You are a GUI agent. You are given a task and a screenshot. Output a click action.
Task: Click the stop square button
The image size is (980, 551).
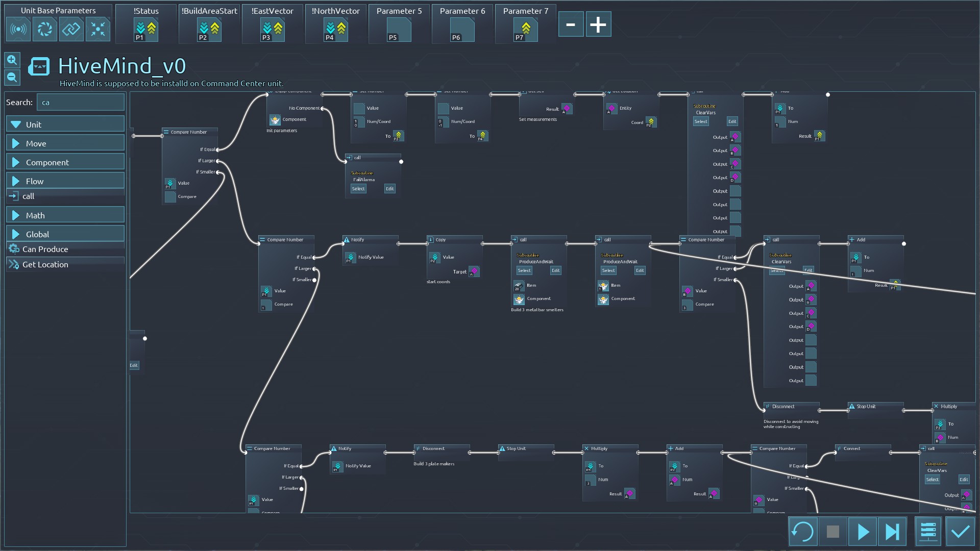832,532
